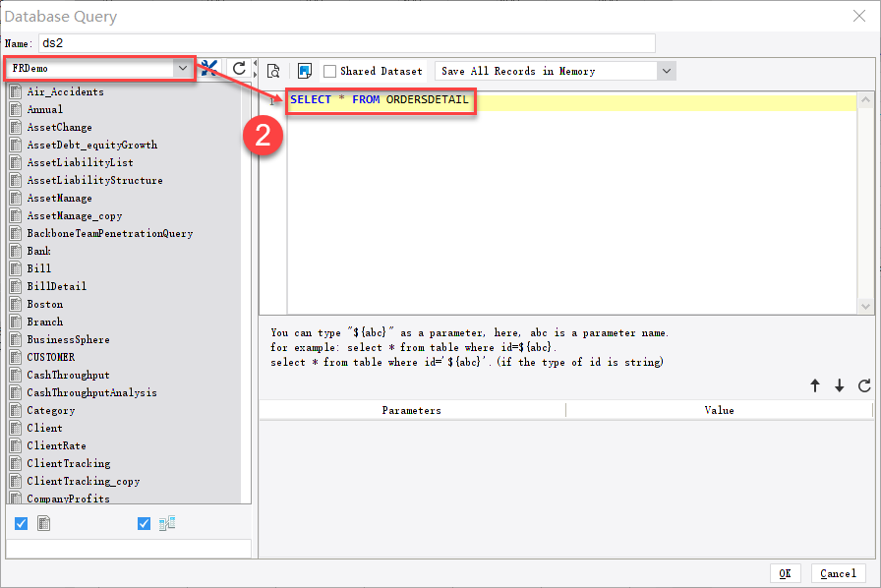Click the dataset Name input field

344,43
